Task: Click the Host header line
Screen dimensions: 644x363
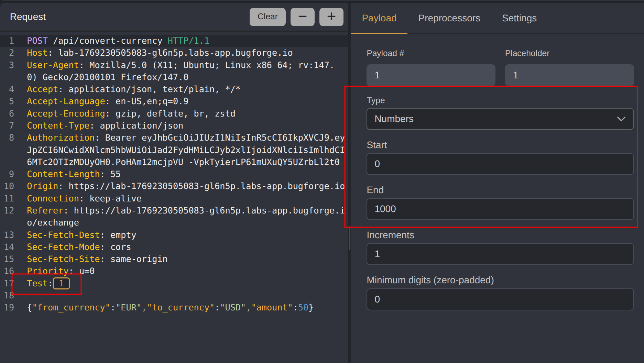Action: [160, 53]
